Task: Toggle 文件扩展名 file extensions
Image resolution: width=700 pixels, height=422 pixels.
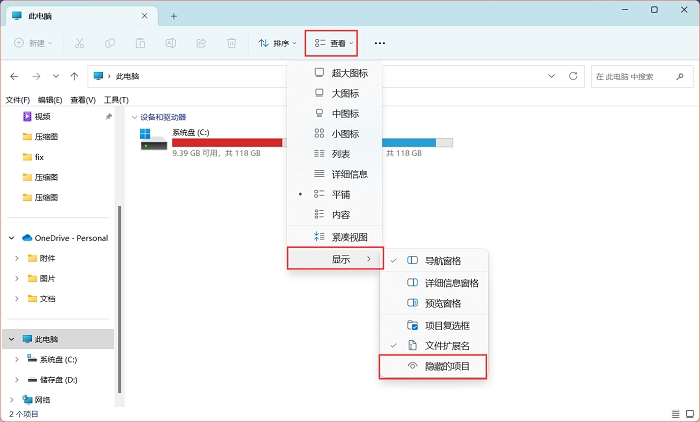Action: tap(433, 346)
